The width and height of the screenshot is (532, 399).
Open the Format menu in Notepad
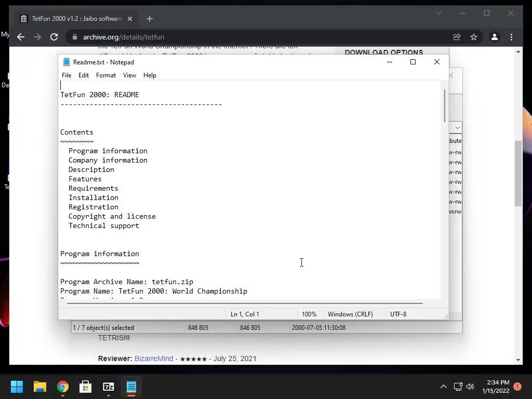pos(106,75)
